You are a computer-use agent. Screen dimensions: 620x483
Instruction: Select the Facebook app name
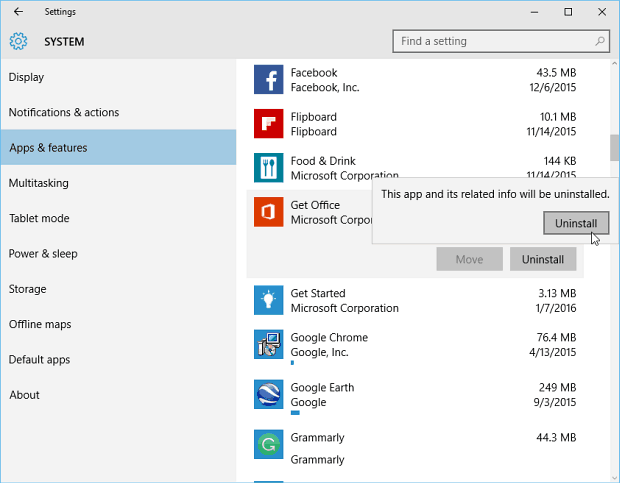[314, 73]
